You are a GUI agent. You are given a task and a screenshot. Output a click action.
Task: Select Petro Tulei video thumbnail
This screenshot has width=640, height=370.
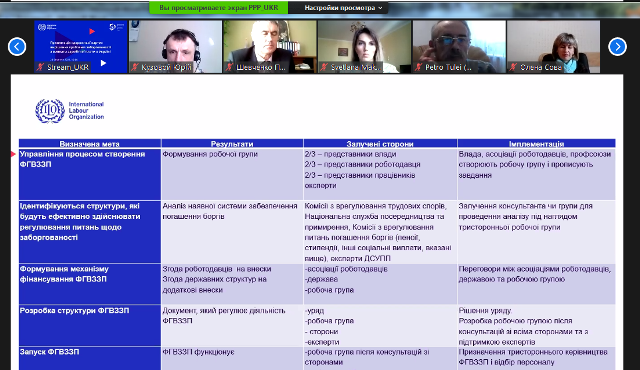[x=459, y=47]
